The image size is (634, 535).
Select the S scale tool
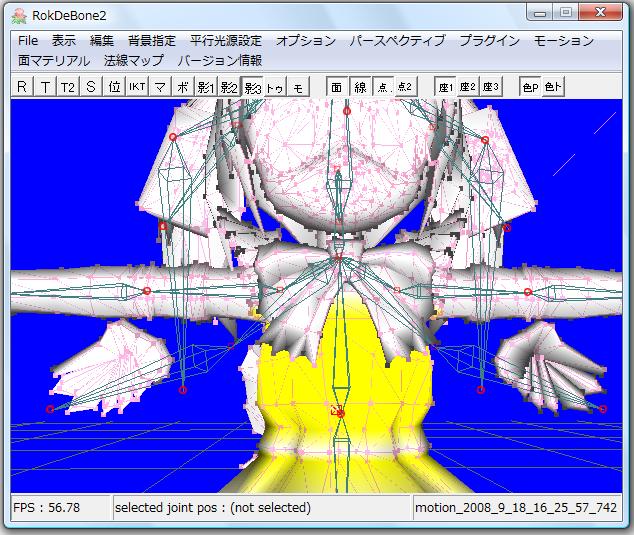[x=91, y=87]
